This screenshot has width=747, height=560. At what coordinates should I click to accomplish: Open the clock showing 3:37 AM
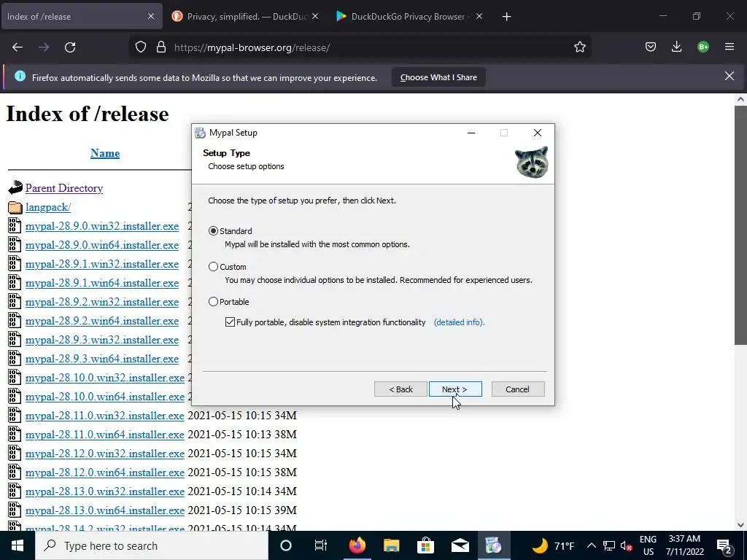tap(684, 545)
